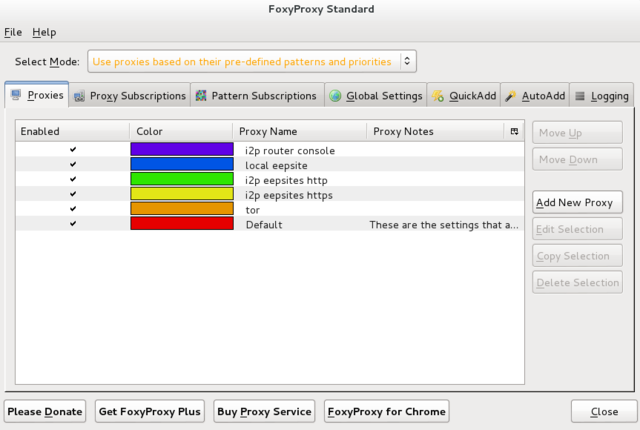Click the 'These are the settings that a...' note
The image size is (640, 430).
(444, 225)
